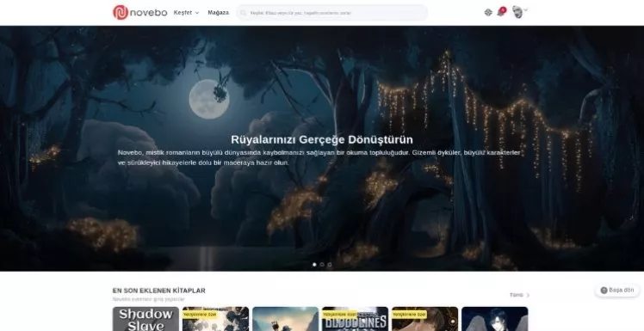The width and height of the screenshot is (644, 331).
Task: Click the search magnifier icon
Action: [244, 13]
